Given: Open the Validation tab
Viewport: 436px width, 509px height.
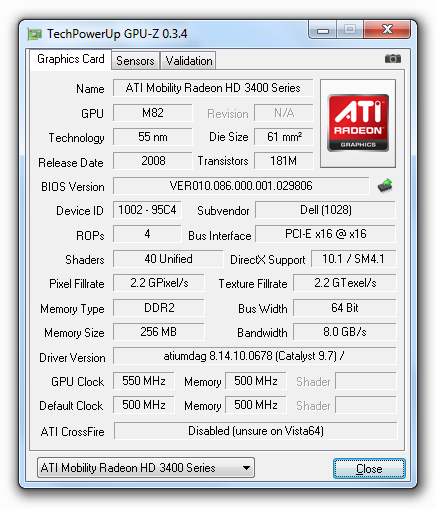Looking at the screenshot, I should 189,61.
